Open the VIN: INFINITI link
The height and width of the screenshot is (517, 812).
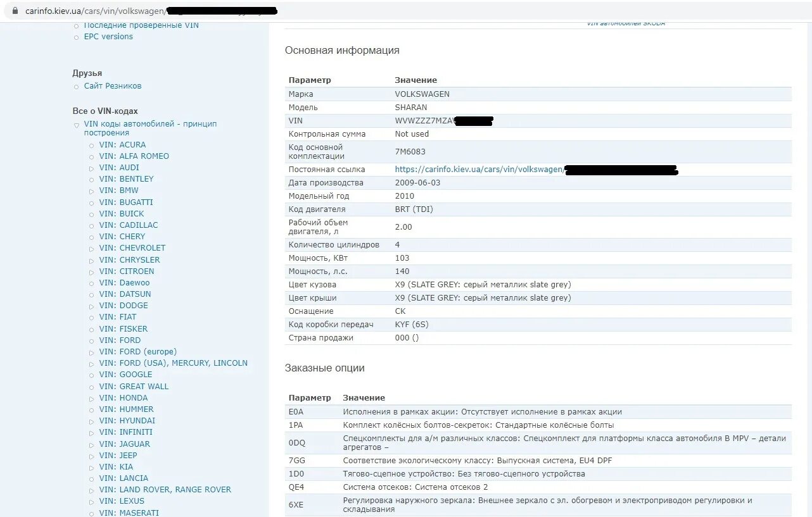125,432
